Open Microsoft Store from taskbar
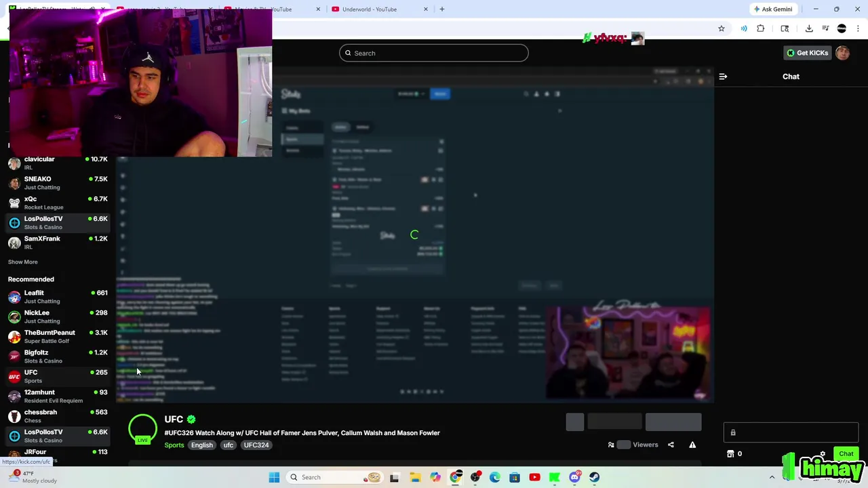The width and height of the screenshot is (868, 488). (515, 477)
